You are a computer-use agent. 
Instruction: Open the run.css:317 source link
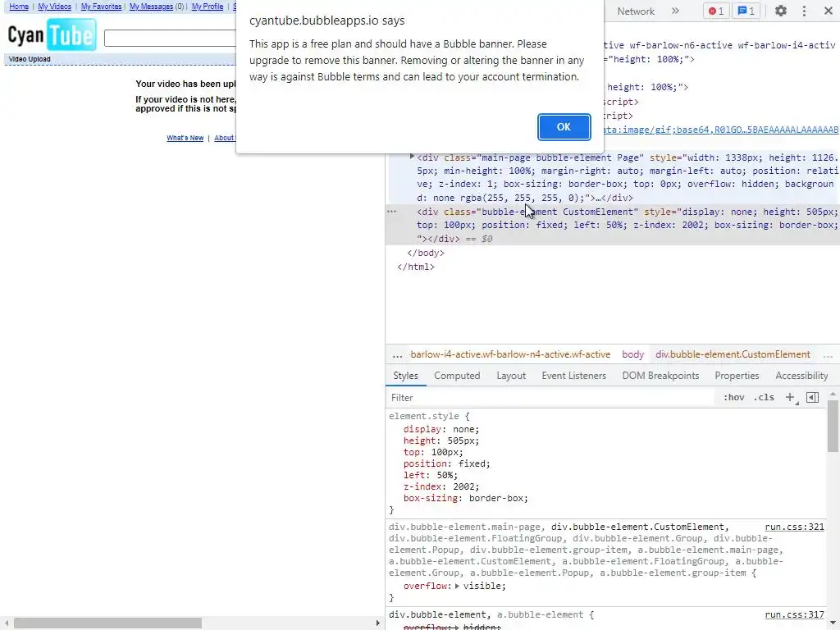794,615
